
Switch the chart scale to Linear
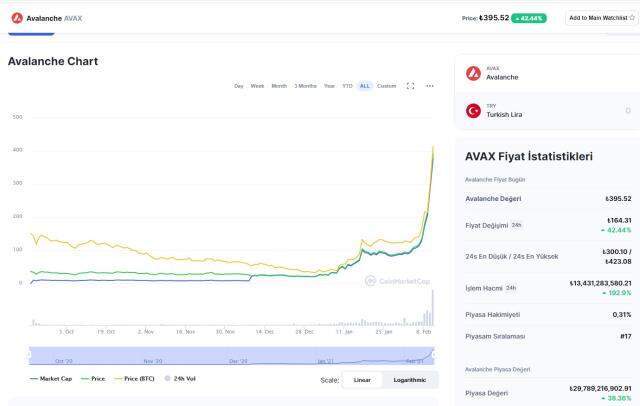point(362,380)
